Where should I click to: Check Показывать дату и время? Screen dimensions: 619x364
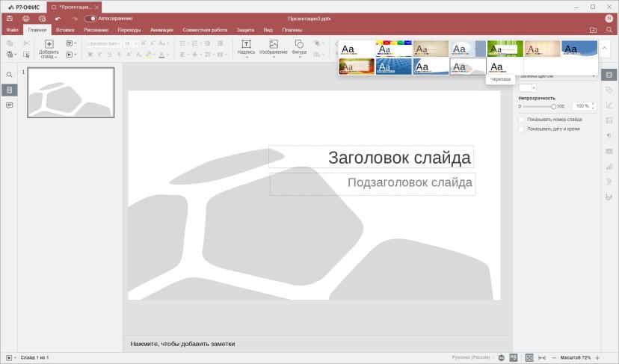click(x=521, y=129)
